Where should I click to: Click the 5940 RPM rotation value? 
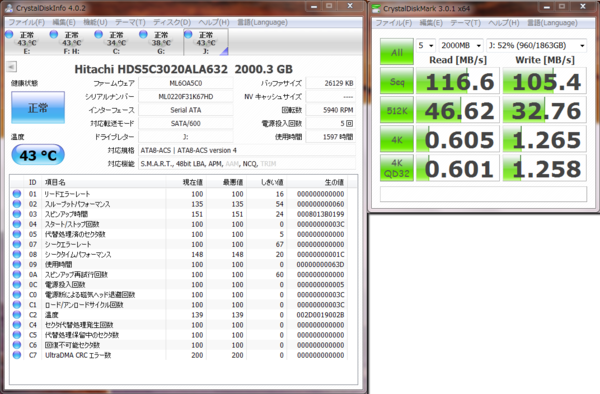(331, 110)
